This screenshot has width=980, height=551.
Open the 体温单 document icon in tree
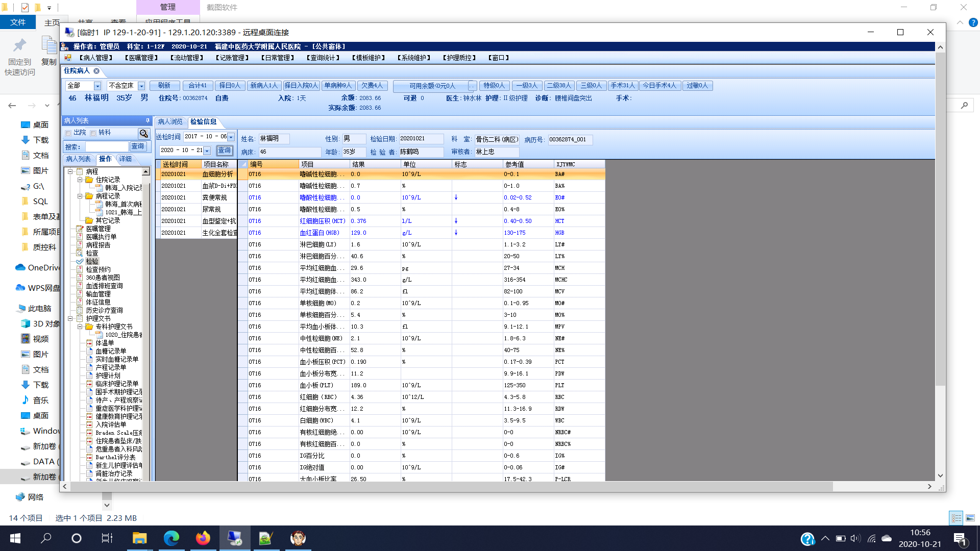tap(89, 343)
